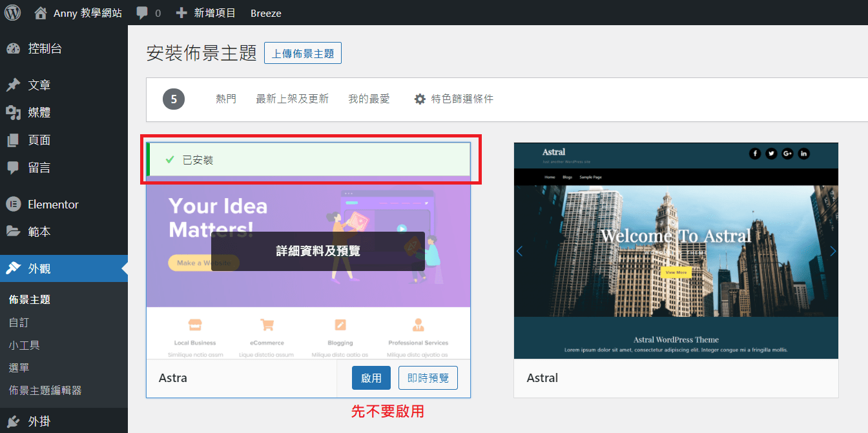
Task: Open the 新增項目 menu
Action: coord(215,13)
